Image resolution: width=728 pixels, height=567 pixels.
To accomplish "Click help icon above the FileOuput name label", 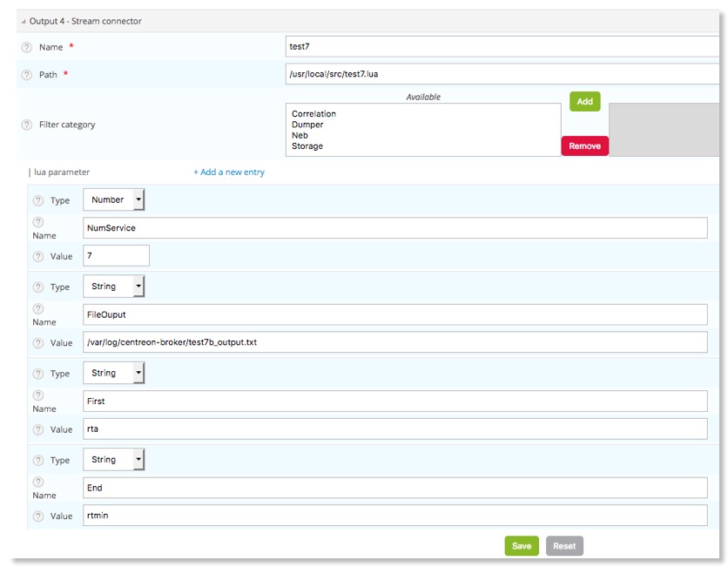I will click(x=37, y=308).
